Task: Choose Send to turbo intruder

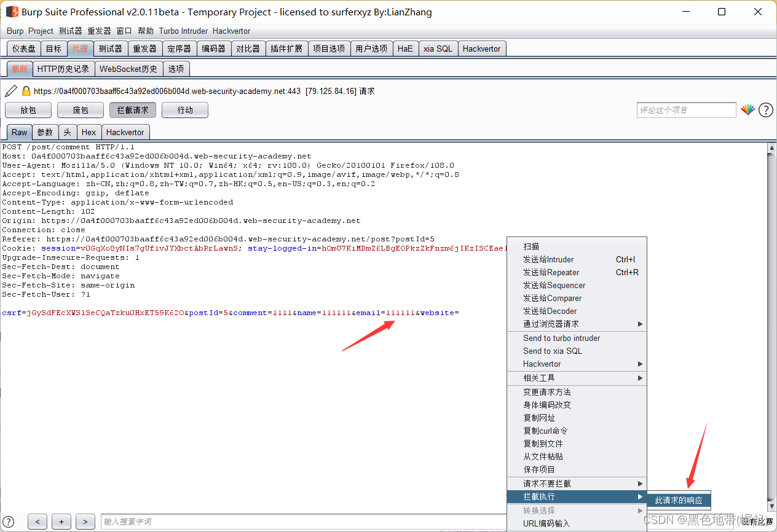Action: [577, 338]
